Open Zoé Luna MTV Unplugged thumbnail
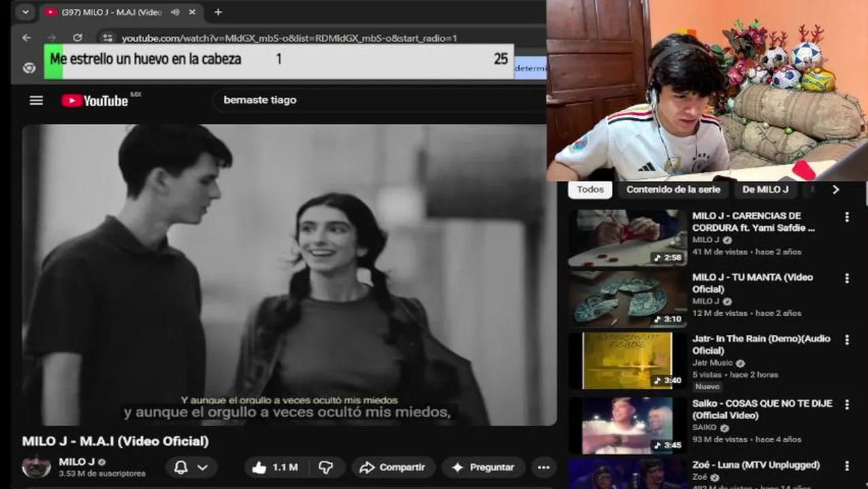 (x=628, y=473)
